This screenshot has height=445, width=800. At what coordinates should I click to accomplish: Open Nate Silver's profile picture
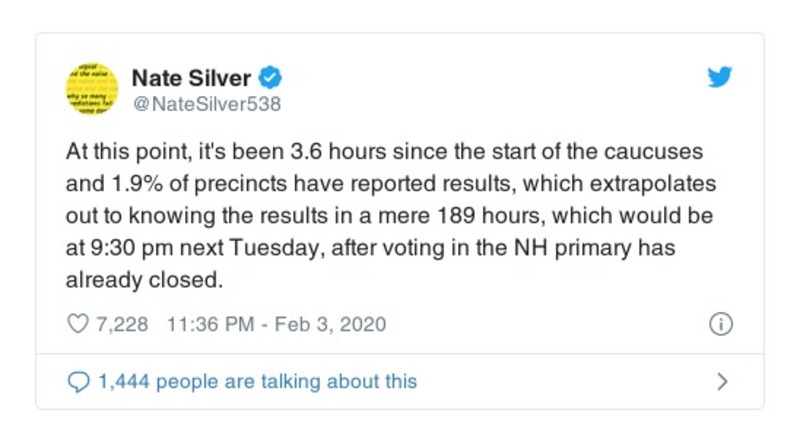(93, 88)
